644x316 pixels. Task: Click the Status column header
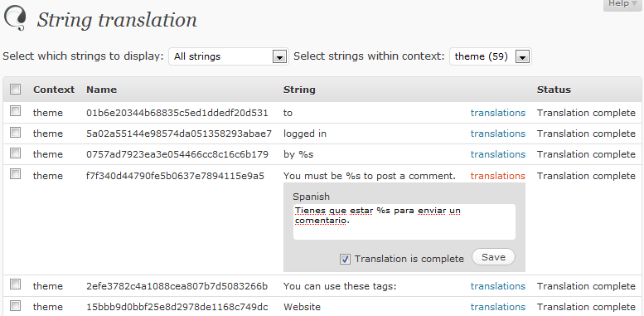[554, 90]
